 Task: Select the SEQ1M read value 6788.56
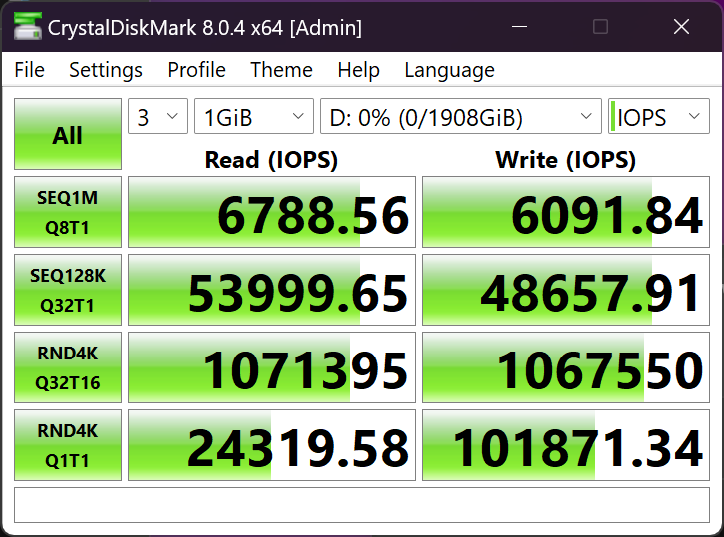click(x=272, y=212)
